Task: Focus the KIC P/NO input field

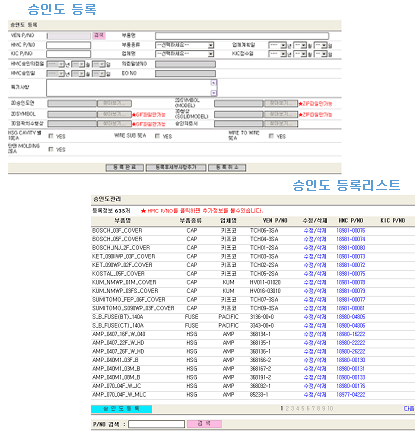Action: click(x=68, y=54)
